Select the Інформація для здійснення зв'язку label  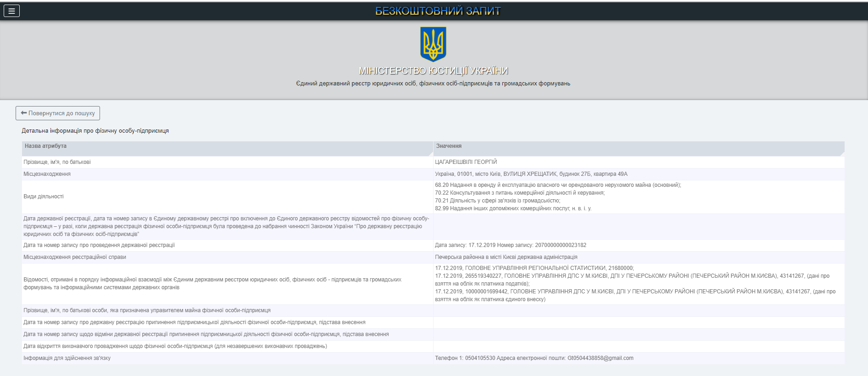[67, 358]
